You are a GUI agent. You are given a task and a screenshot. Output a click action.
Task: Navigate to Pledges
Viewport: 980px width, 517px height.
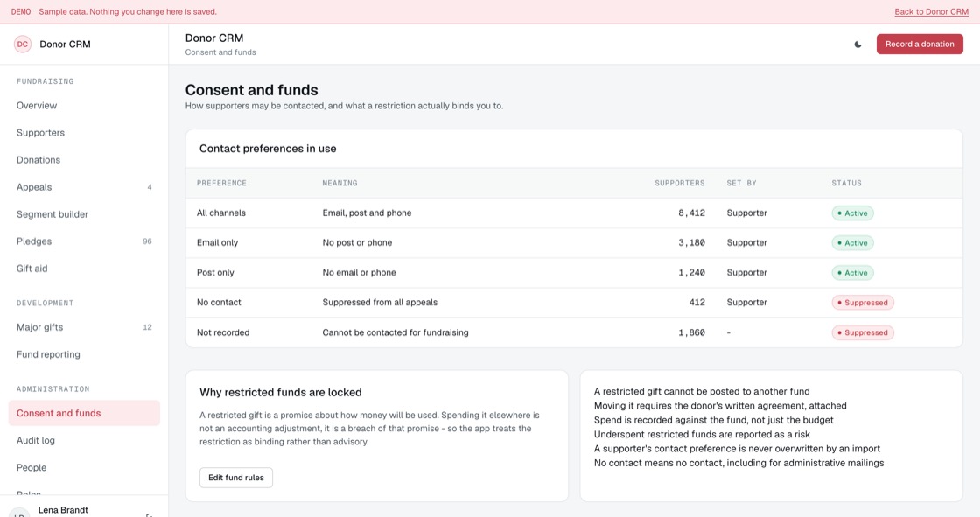click(x=84, y=241)
